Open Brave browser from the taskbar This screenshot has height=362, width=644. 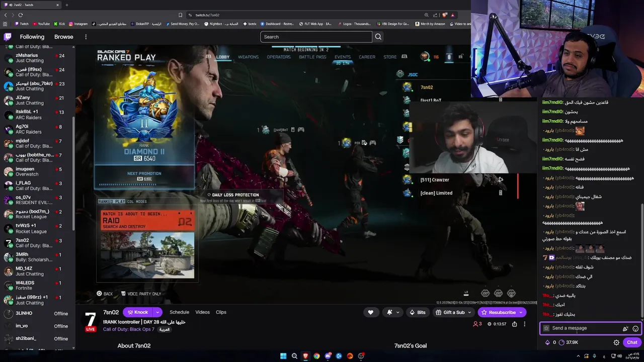(x=305, y=356)
